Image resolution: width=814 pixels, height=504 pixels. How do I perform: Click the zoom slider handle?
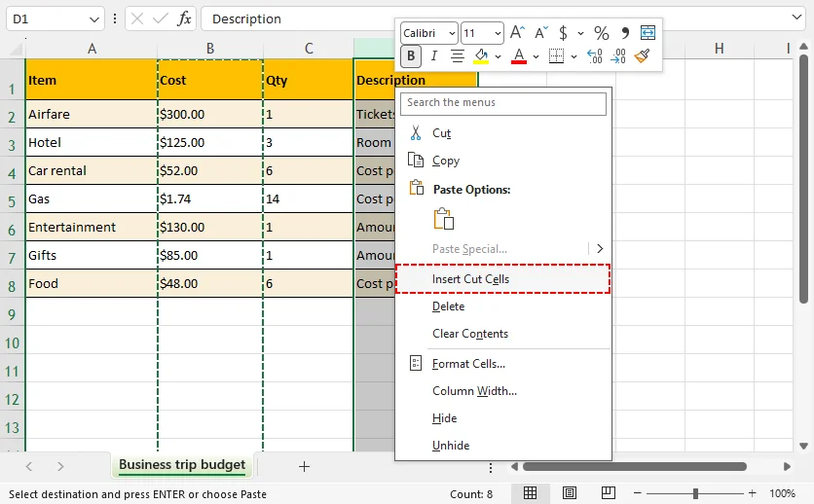[x=695, y=493]
